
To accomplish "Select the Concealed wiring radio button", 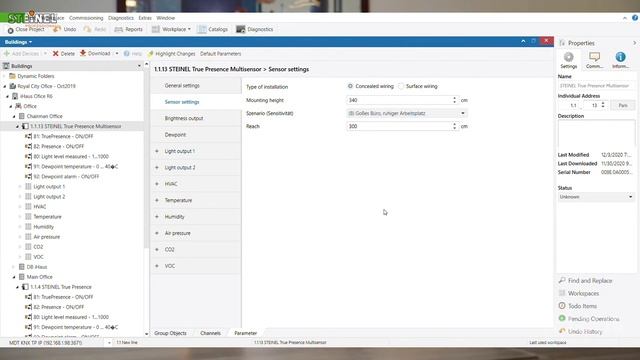I will click(x=350, y=86).
